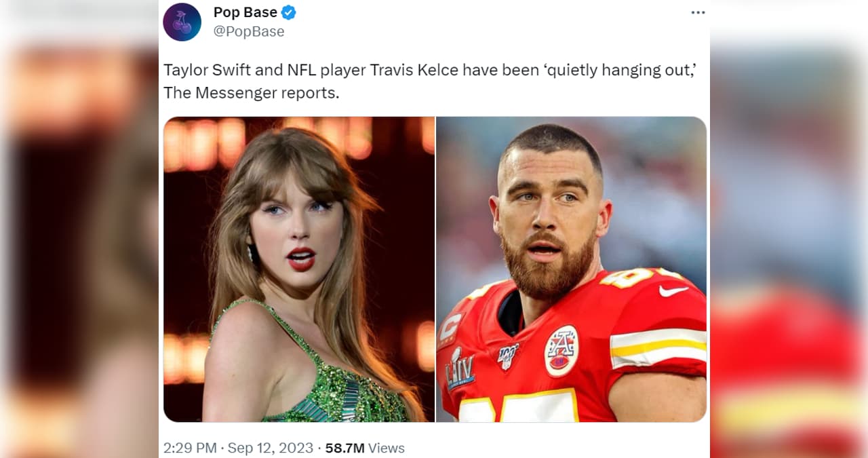Open the @PopBase handle link
This screenshot has height=458, width=868.
(x=250, y=31)
